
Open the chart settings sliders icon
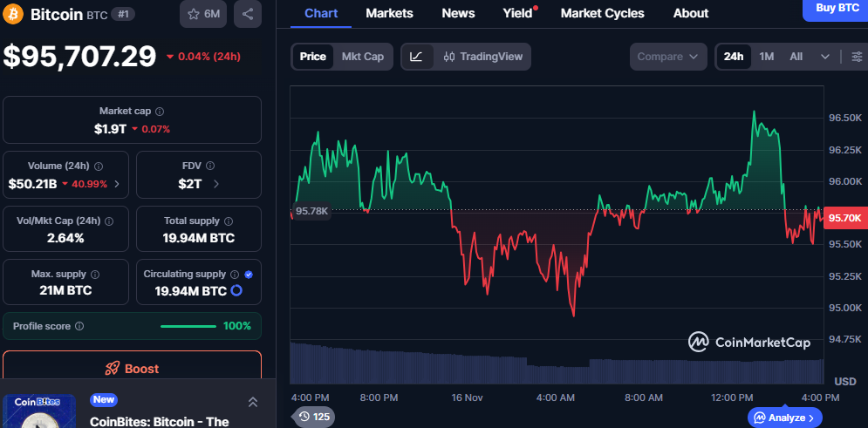tap(857, 57)
